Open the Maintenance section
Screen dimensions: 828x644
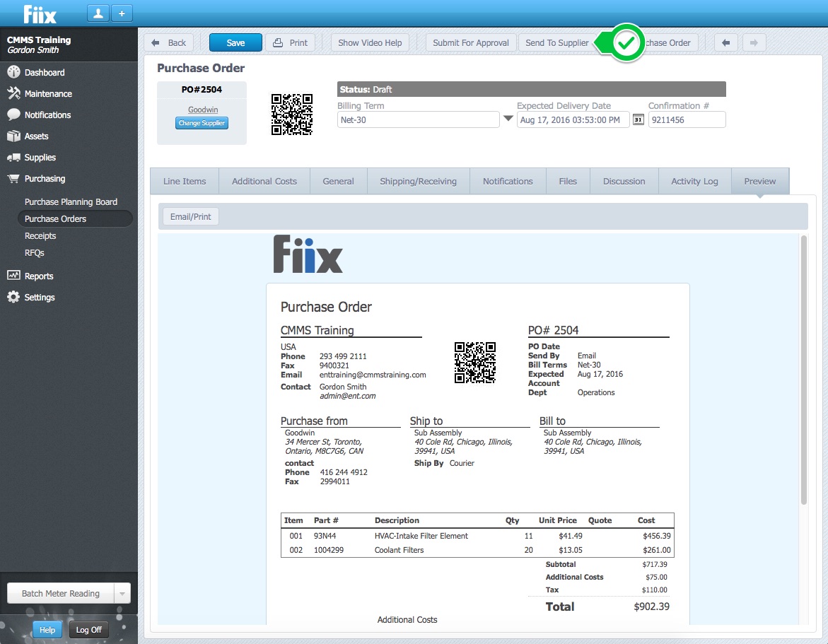pyautogui.click(x=47, y=93)
